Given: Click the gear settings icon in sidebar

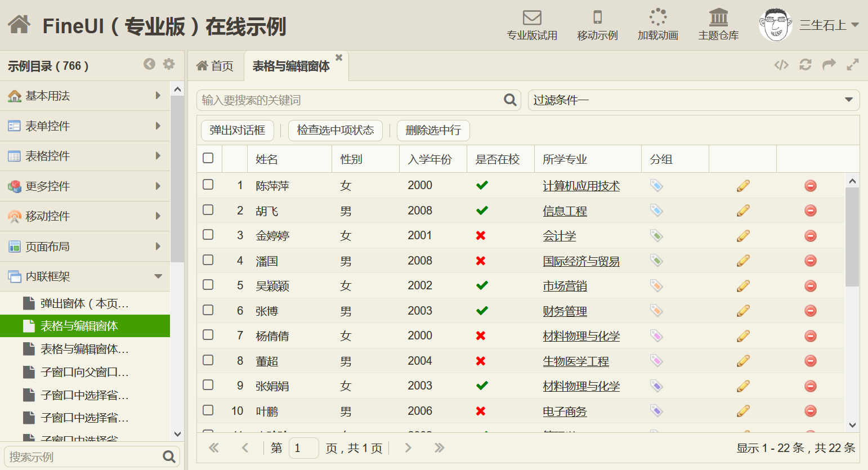Looking at the screenshot, I should coord(169,64).
